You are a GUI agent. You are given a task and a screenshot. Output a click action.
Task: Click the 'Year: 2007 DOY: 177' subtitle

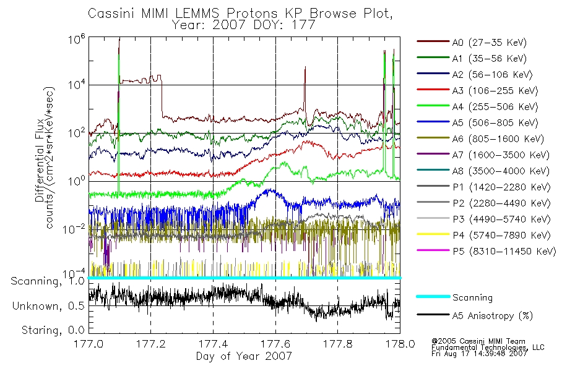[x=243, y=25]
